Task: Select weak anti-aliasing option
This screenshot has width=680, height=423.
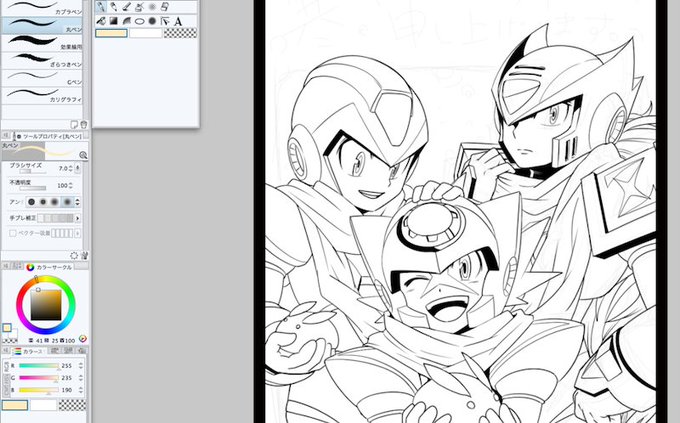Action: tap(43, 202)
